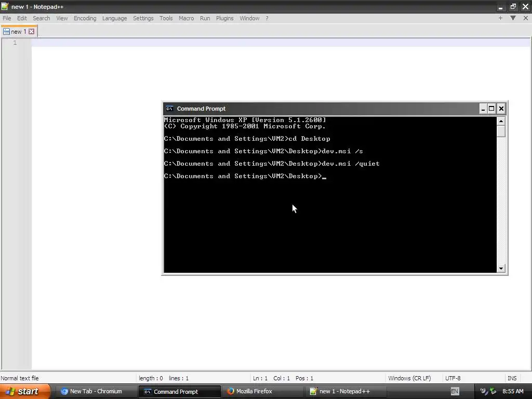Click 'Normal text file' in status bar
Viewport: 532px width, 399px height.
[x=20, y=378]
